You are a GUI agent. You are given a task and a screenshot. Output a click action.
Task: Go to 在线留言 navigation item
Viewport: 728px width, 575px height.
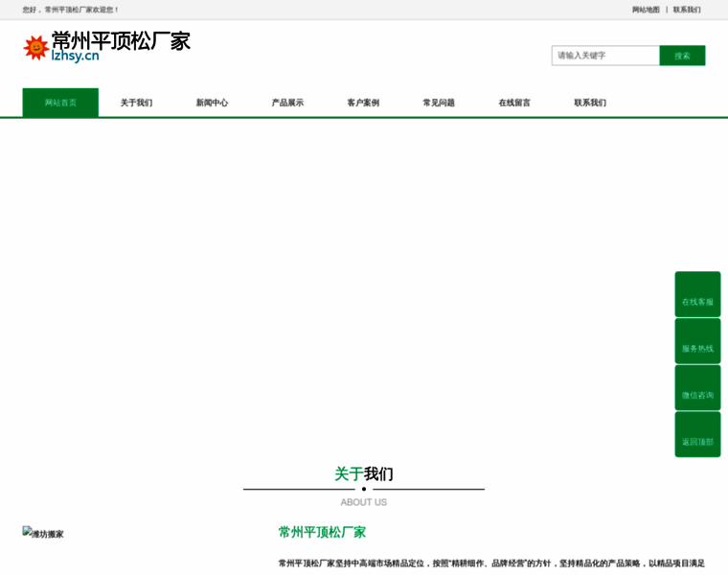[x=514, y=103]
